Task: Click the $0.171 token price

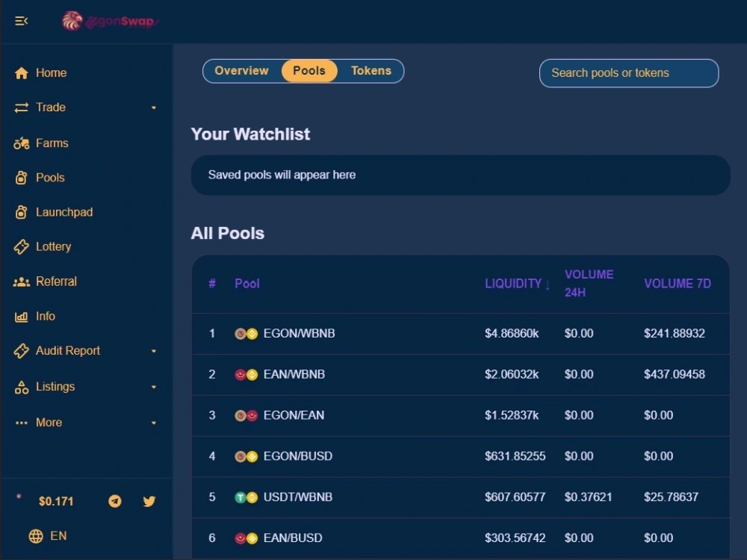Action: pyautogui.click(x=56, y=502)
